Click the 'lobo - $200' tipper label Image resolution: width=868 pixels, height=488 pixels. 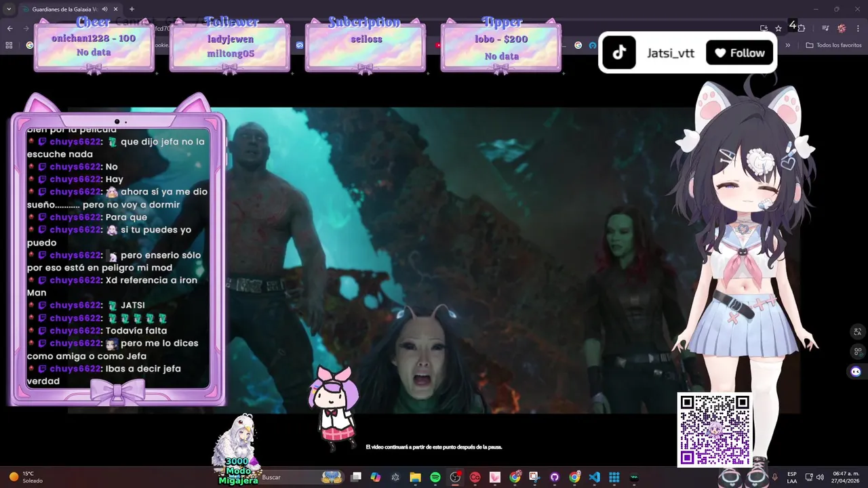click(501, 39)
